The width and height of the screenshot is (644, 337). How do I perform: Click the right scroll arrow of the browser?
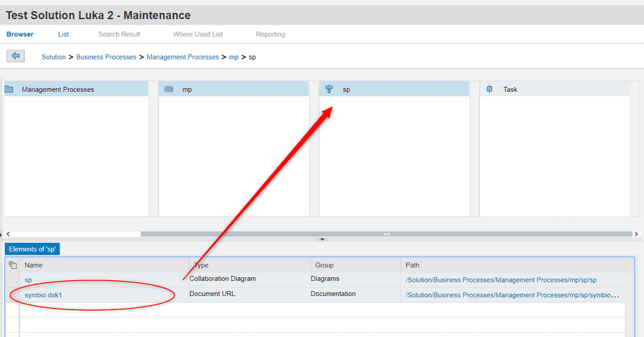coord(636,234)
